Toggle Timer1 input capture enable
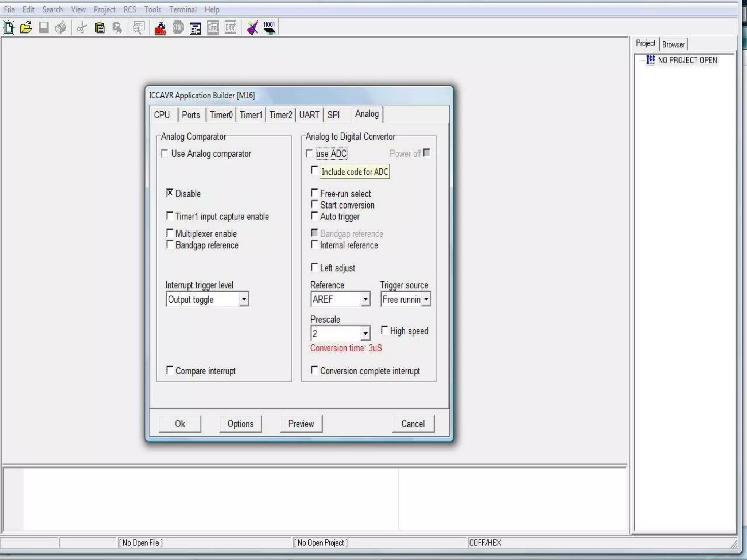The height and width of the screenshot is (560, 747). [x=170, y=215]
